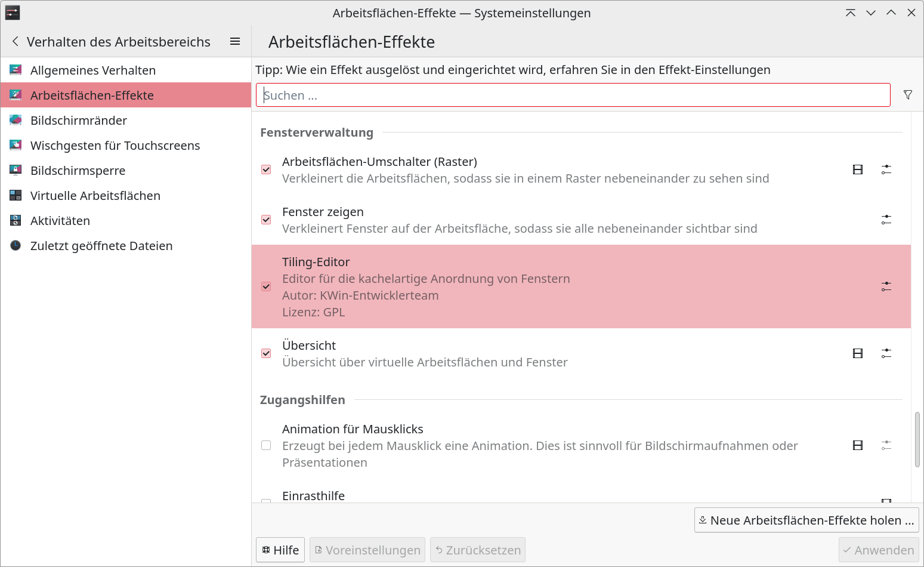Screen dimensions: 924x567
Task: Focus the Suchen search field
Action: tap(573, 95)
